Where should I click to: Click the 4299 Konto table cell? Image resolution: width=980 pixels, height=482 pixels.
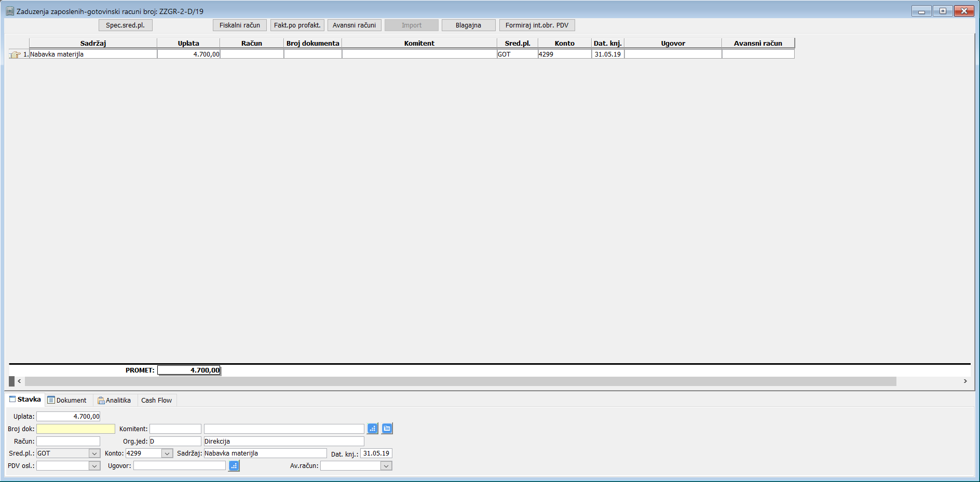click(x=565, y=54)
